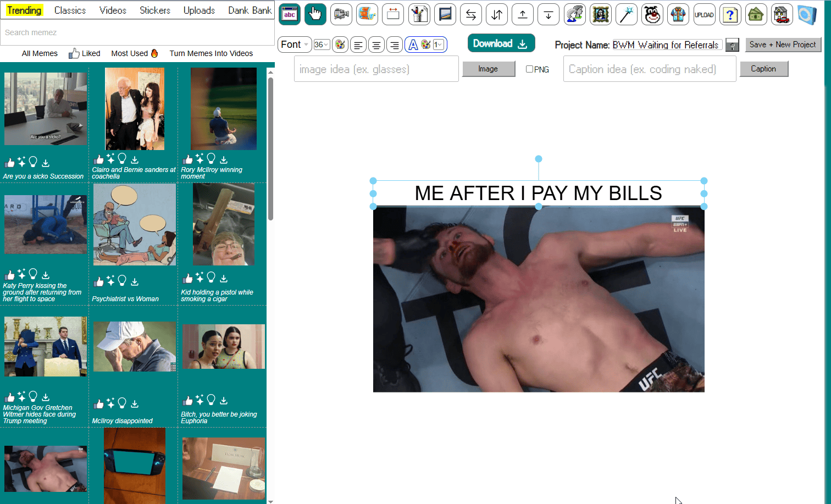Select the hand pointer tool
Screen dimensions: 831x504
(315, 14)
